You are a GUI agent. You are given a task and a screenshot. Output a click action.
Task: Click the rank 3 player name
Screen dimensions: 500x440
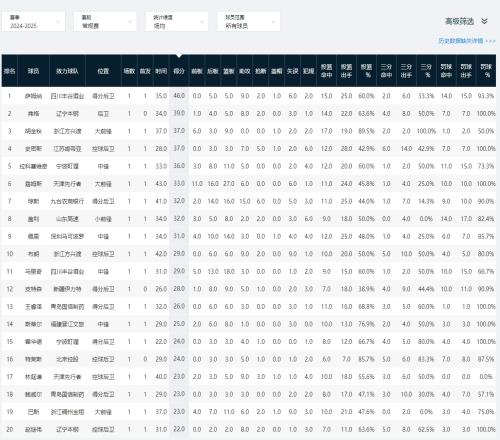tap(33, 131)
